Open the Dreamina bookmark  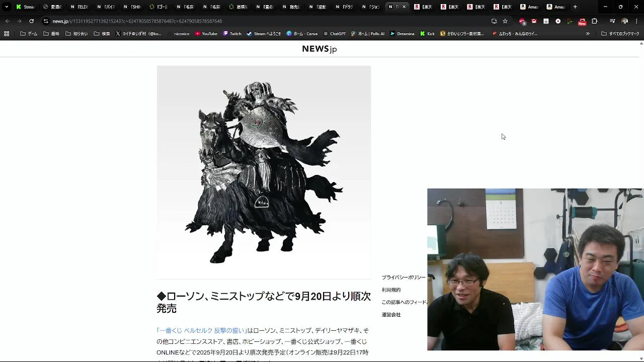[402, 34]
